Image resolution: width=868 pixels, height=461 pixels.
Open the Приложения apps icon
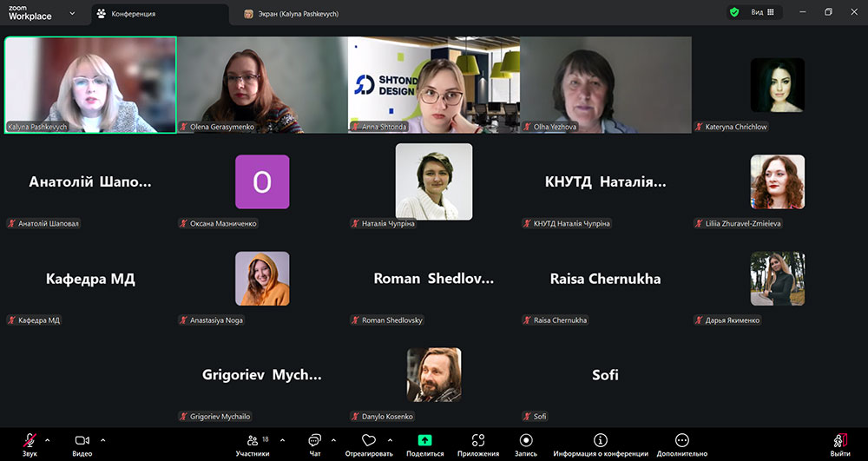click(477, 441)
